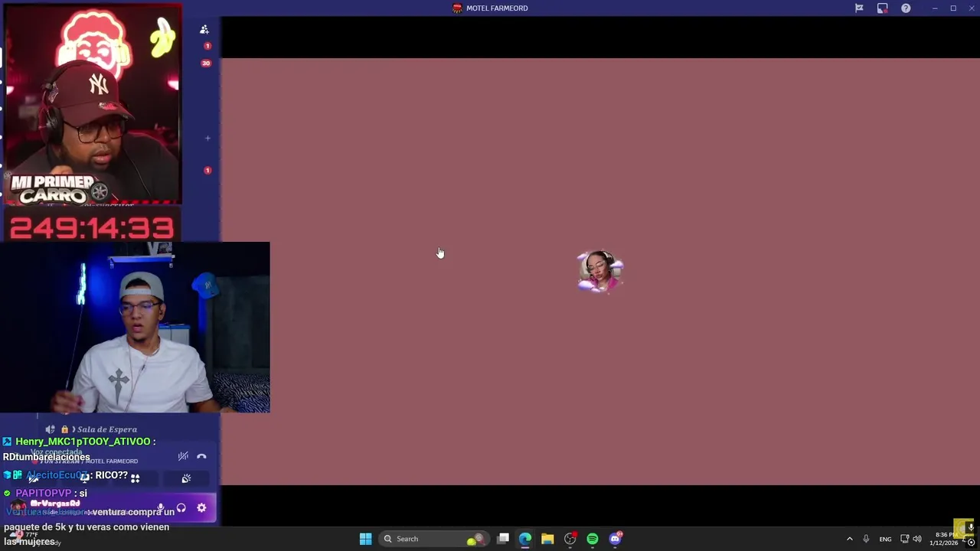This screenshot has width=980, height=551.
Task: Open the Discord inbox flag icon
Action: click(859, 8)
